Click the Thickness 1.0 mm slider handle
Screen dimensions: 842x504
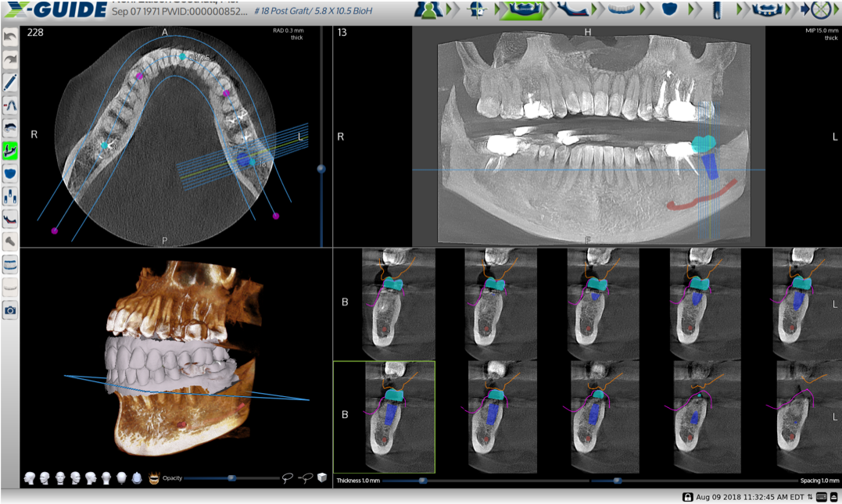point(423,481)
